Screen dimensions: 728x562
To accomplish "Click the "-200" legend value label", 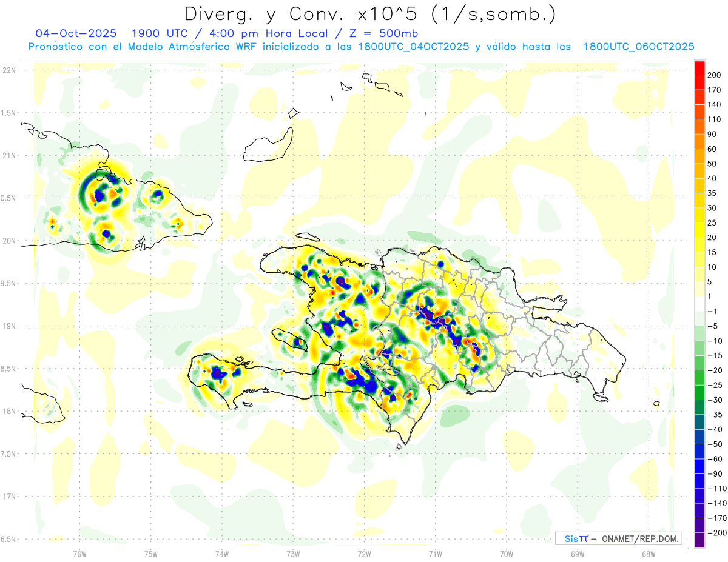I will pyautogui.click(x=715, y=533).
